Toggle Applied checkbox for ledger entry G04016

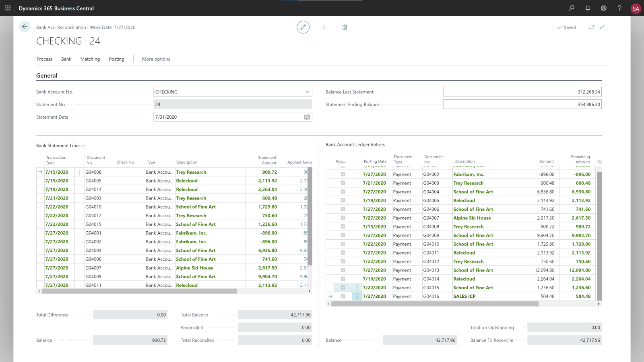point(343,296)
